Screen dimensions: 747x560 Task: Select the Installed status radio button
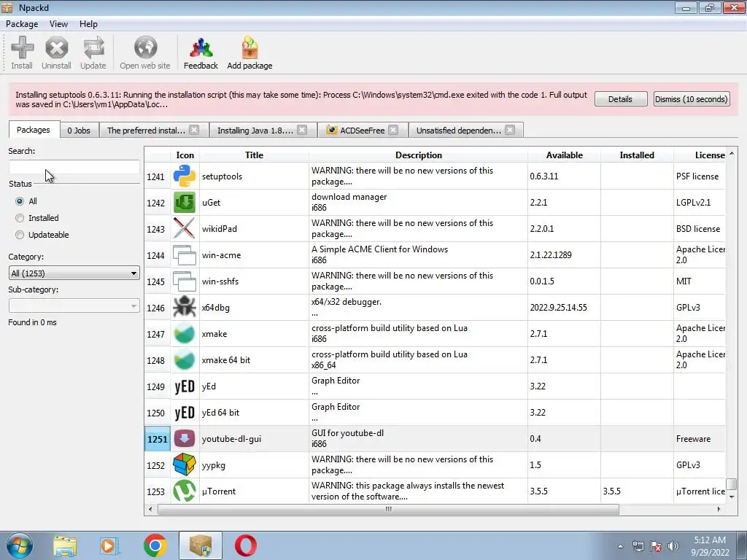20,218
